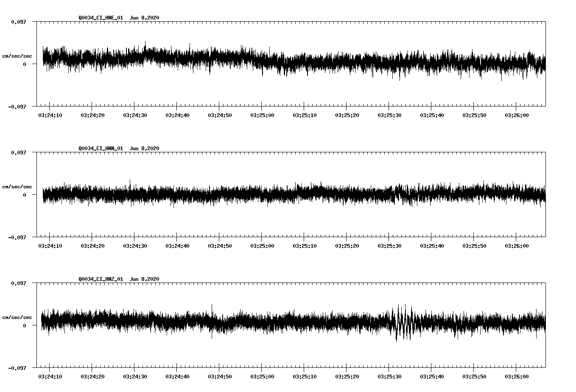Click 03:24:20 time label under HNE plot

click(x=92, y=115)
